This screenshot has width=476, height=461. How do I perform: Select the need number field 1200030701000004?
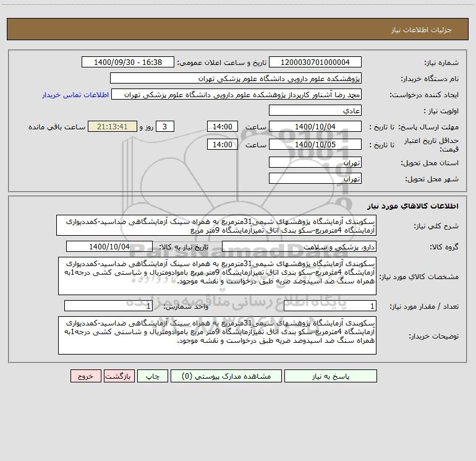point(315,62)
